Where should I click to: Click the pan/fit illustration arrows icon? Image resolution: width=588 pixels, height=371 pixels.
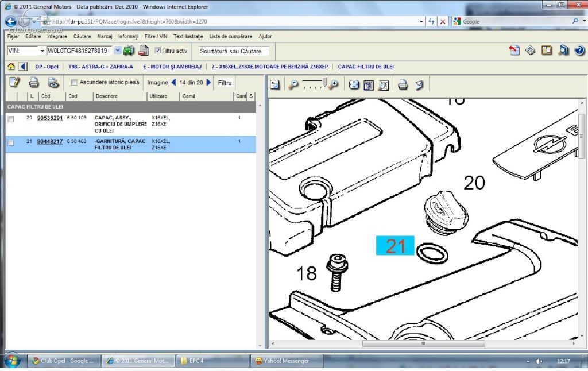click(354, 85)
